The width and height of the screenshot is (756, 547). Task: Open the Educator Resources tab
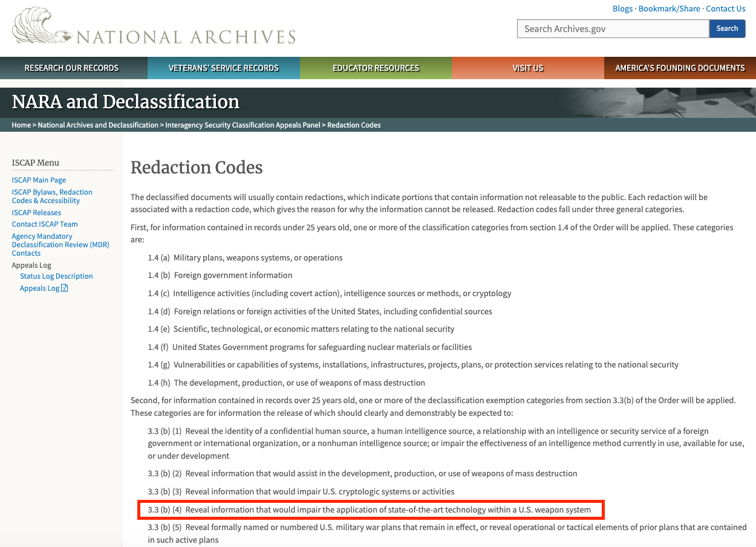(376, 68)
